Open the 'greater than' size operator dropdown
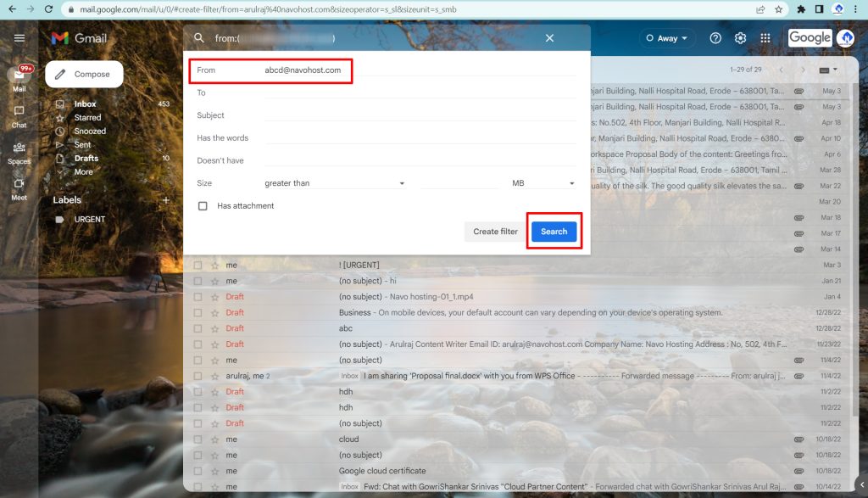 (334, 183)
